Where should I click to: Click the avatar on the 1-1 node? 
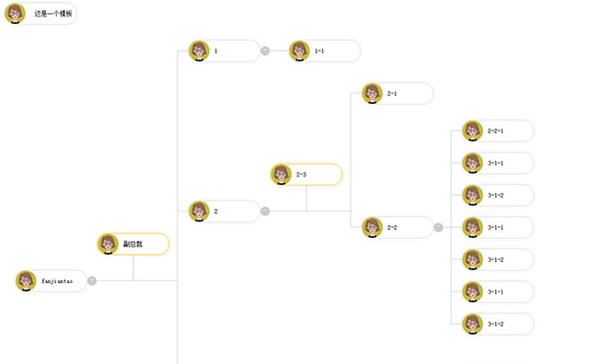pos(299,51)
